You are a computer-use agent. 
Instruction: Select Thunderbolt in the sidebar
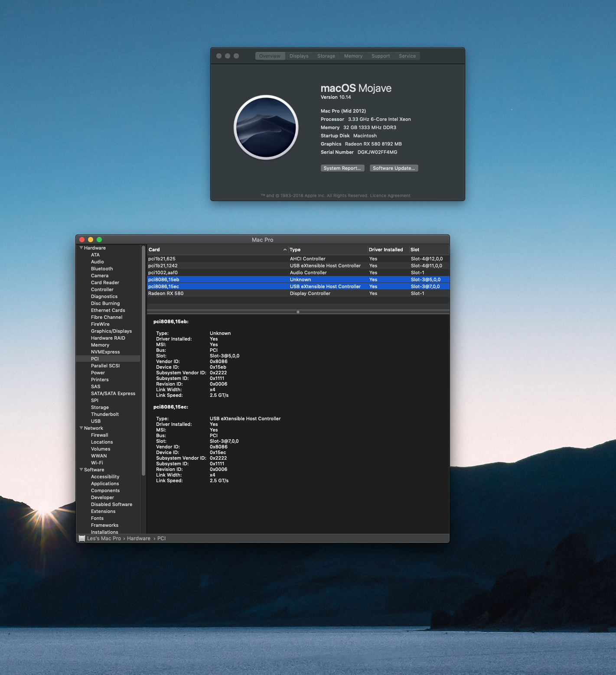(x=105, y=414)
